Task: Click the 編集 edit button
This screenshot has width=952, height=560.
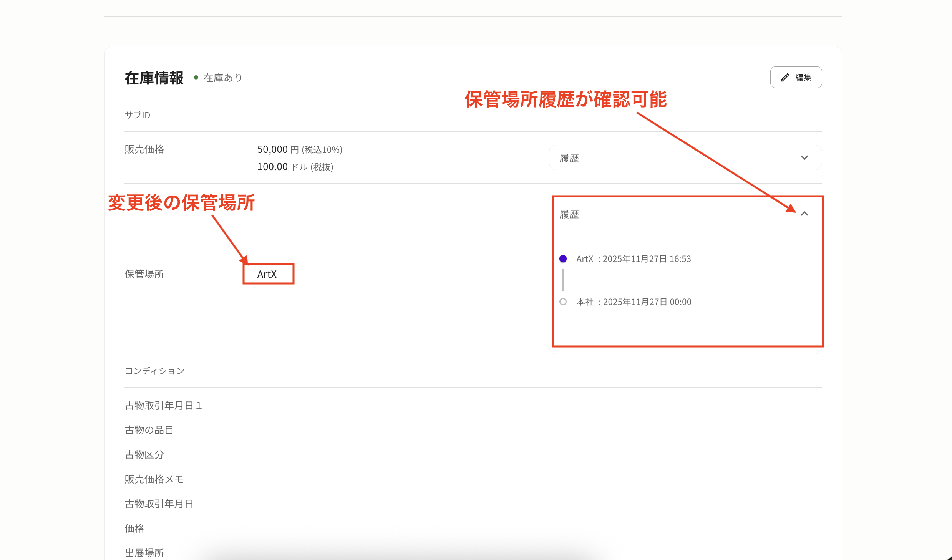Action: point(796,77)
